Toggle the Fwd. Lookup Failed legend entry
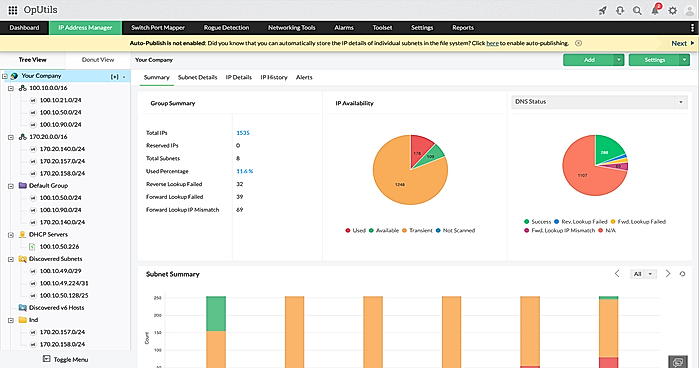699x368 pixels. coord(638,222)
